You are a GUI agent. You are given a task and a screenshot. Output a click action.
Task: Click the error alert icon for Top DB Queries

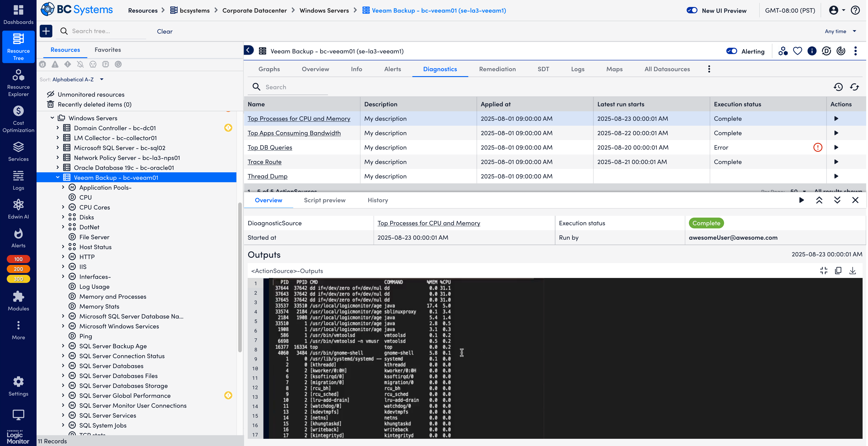817,148
